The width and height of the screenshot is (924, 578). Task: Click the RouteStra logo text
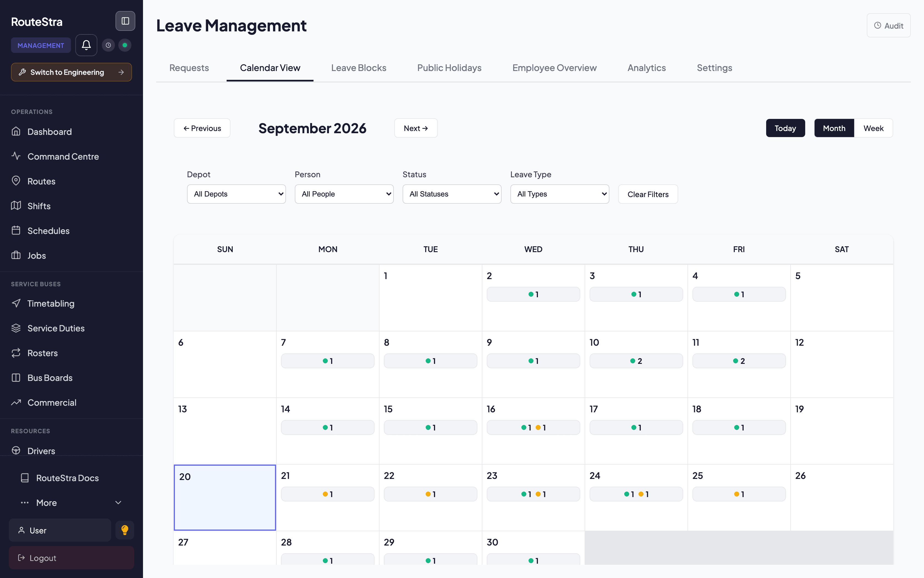tap(37, 22)
